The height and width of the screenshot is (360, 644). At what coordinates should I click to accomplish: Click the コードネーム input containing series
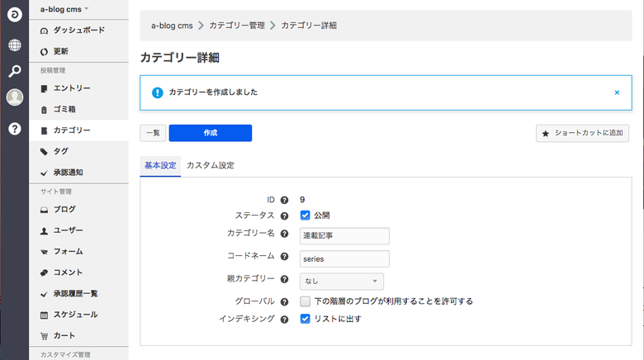pyautogui.click(x=344, y=259)
